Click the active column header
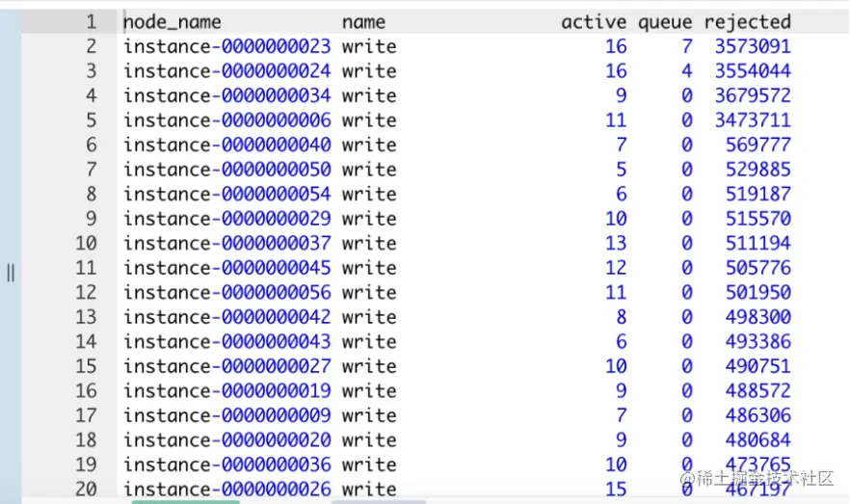Viewport: 850px width, 504px height. click(x=594, y=22)
